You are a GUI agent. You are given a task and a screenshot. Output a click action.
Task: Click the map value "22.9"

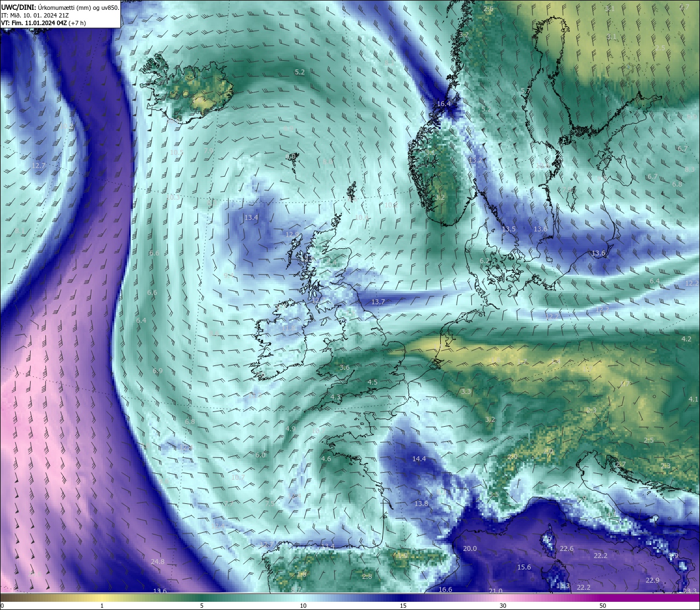(652, 580)
